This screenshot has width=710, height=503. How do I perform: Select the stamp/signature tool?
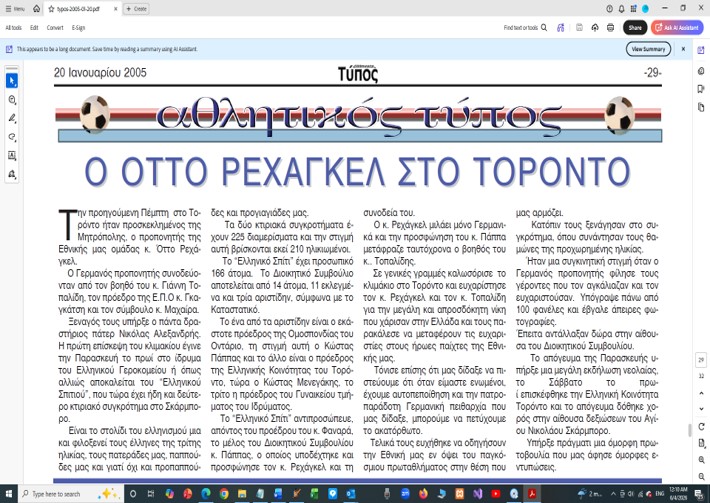point(12,174)
